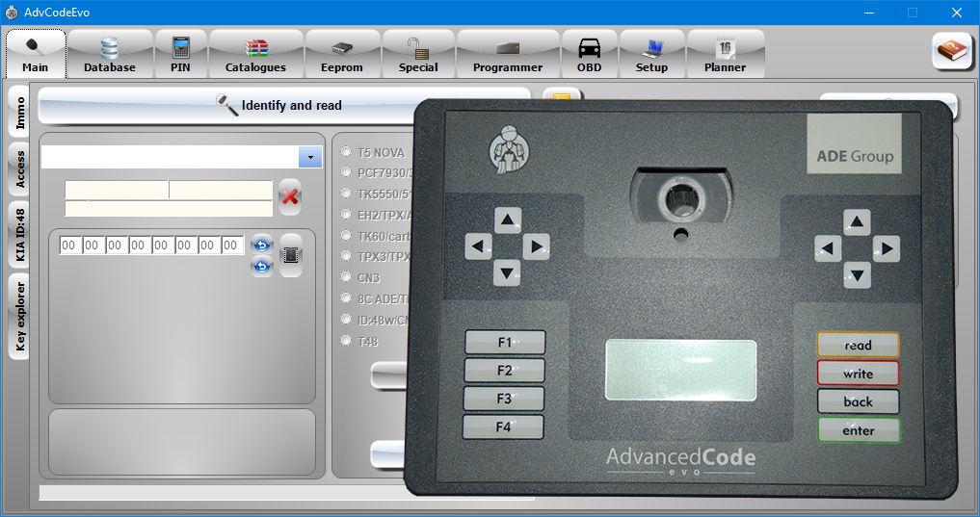980x517 pixels.
Task: Select the TK5550 radio option
Action: [x=346, y=193]
